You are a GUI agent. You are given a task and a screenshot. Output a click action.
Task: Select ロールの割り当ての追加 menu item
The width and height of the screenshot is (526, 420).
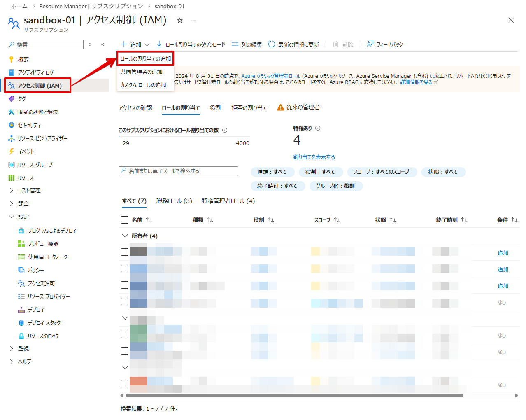point(146,58)
